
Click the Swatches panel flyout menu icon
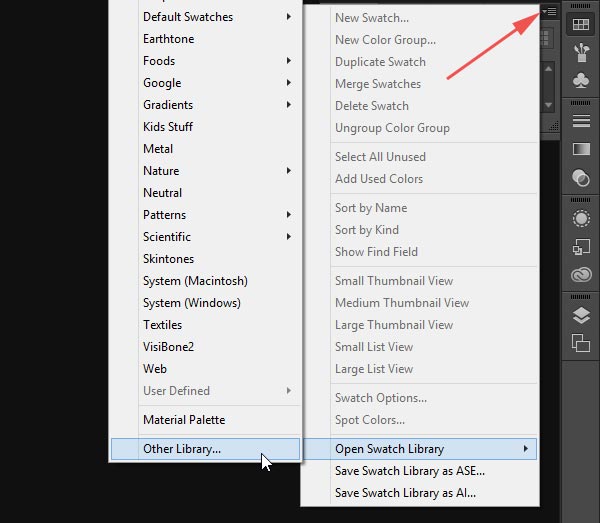pyautogui.click(x=550, y=11)
